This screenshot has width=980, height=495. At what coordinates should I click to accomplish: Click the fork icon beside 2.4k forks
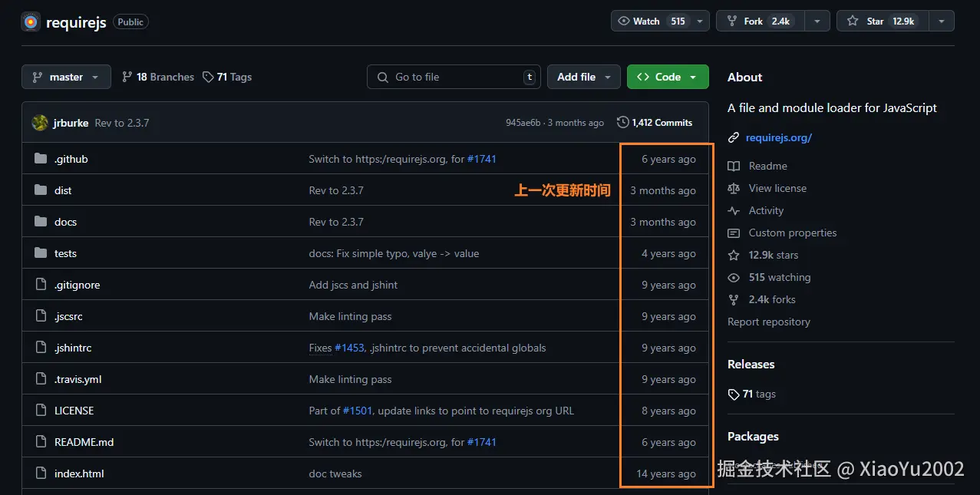tap(734, 299)
